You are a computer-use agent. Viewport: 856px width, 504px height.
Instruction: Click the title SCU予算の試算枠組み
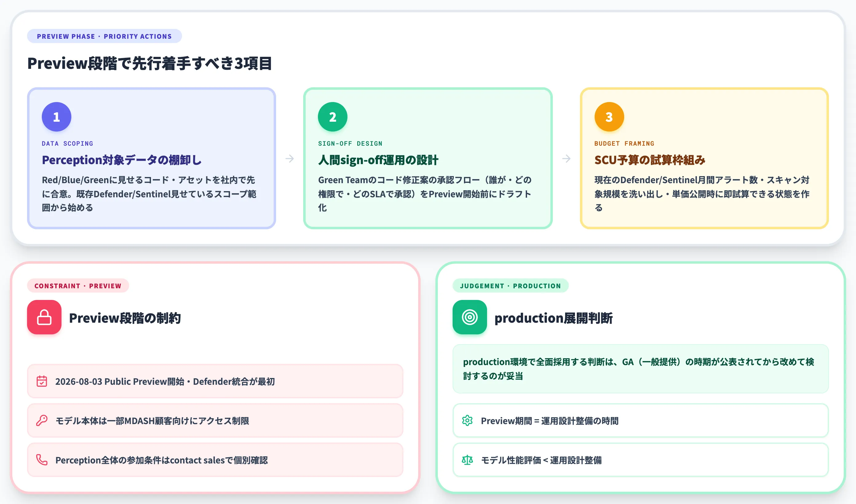pyautogui.click(x=650, y=159)
